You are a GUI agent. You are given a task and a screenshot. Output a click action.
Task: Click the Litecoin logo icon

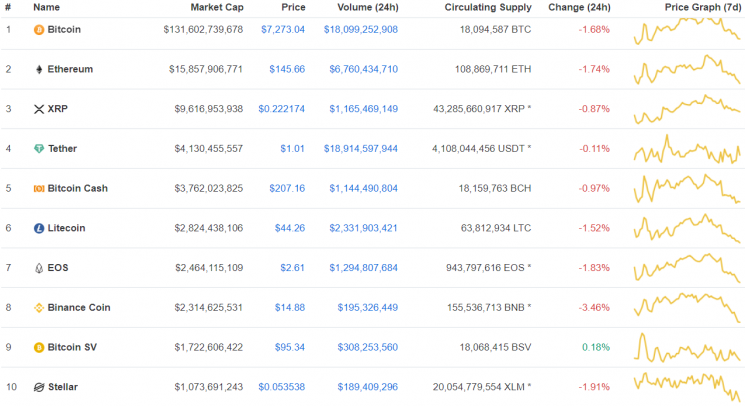39,228
